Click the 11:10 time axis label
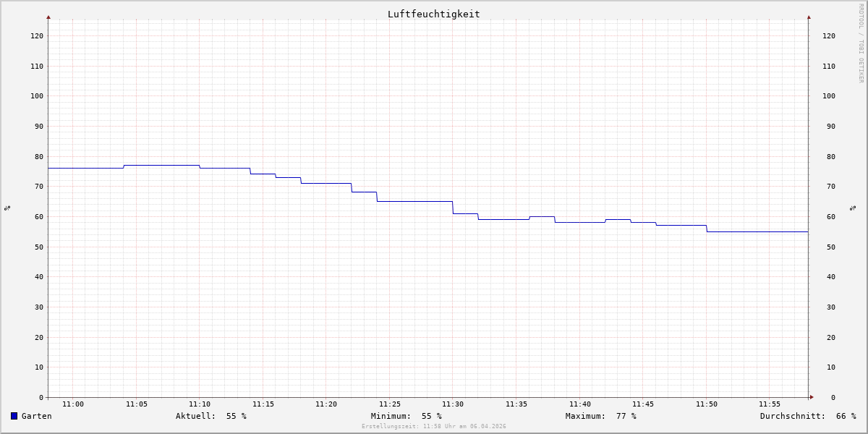 pyautogui.click(x=200, y=404)
